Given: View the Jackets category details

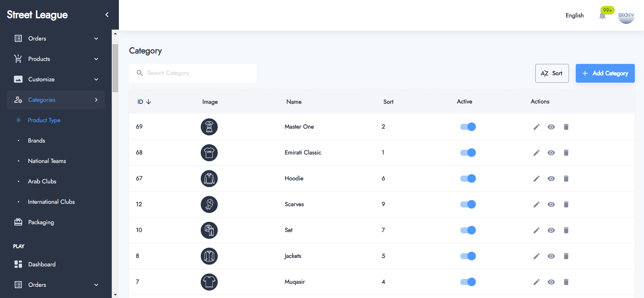Looking at the screenshot, I should click(551, 256).
